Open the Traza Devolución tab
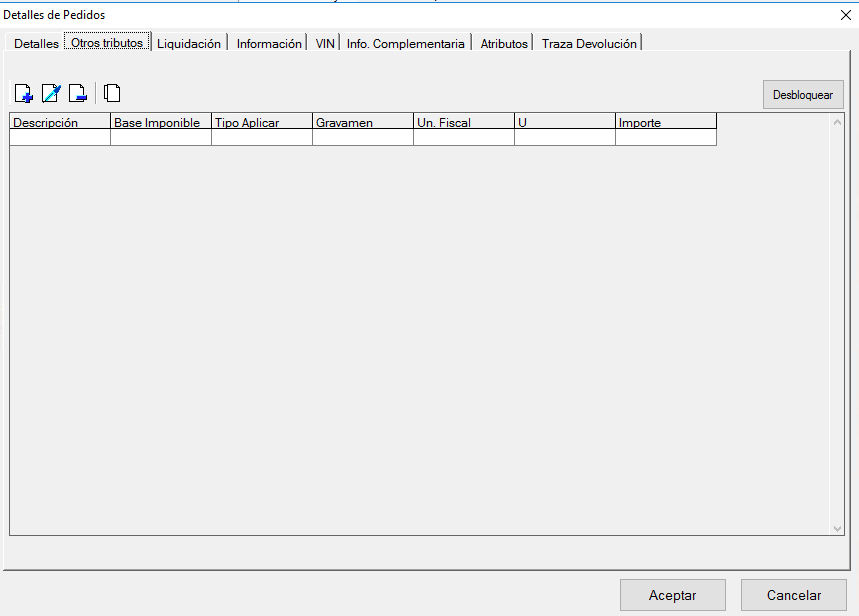The image size is (859, 616). click(x=589, y=44)
